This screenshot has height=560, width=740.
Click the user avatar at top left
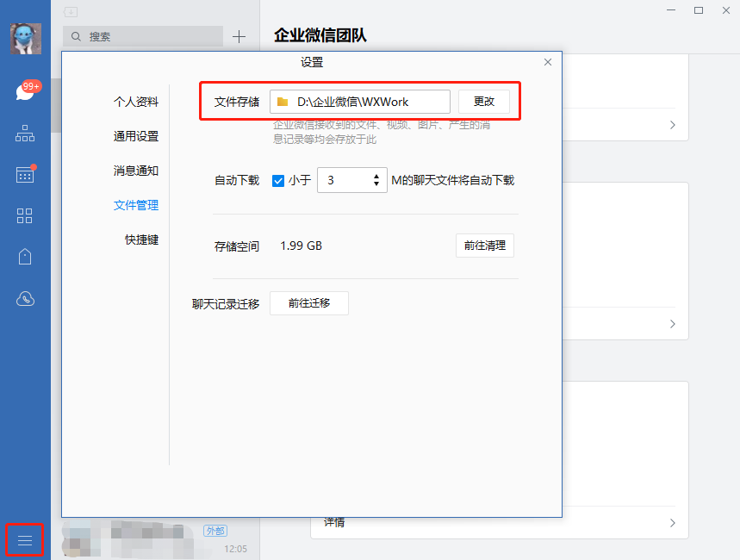[x=25, y=39]
